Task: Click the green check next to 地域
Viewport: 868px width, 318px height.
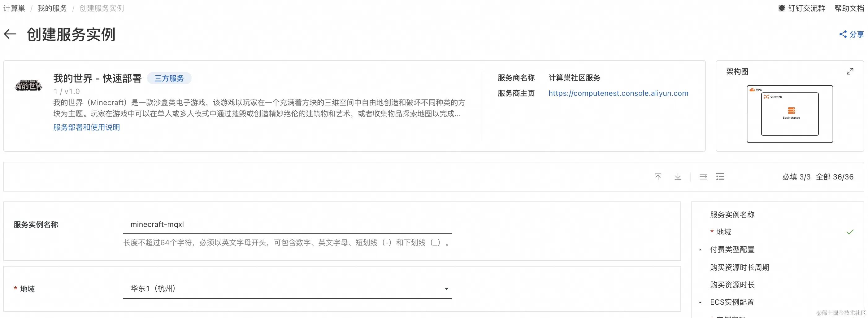Action: click(850, 232)
